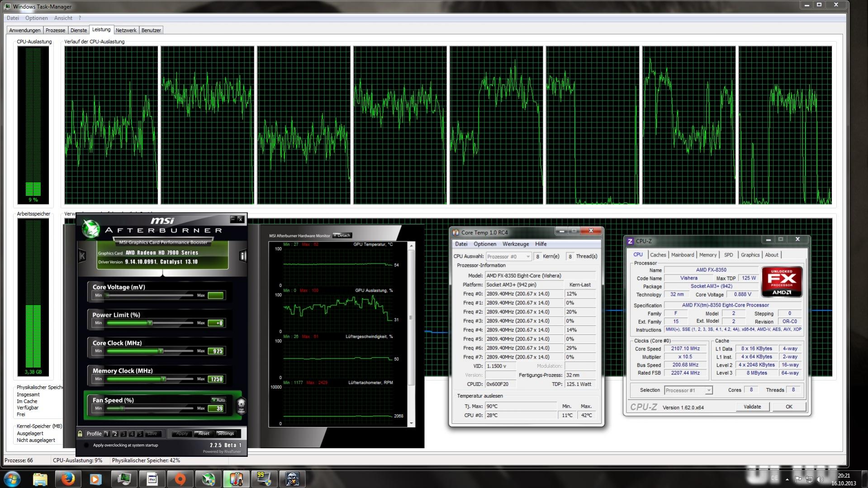Click the taskbar clock showing 20:21
The image size is (868, 488).
(x=844, y=479)
